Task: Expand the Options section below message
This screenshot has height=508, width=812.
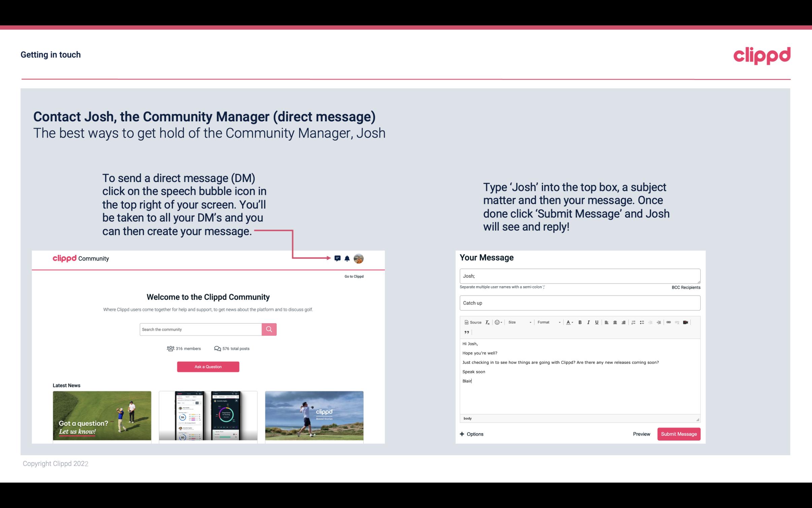Action: point(472,434)
